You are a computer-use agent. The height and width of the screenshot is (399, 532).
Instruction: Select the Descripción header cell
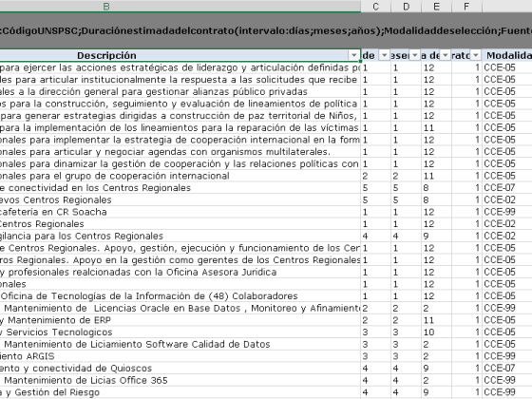[x=180, y=55]
